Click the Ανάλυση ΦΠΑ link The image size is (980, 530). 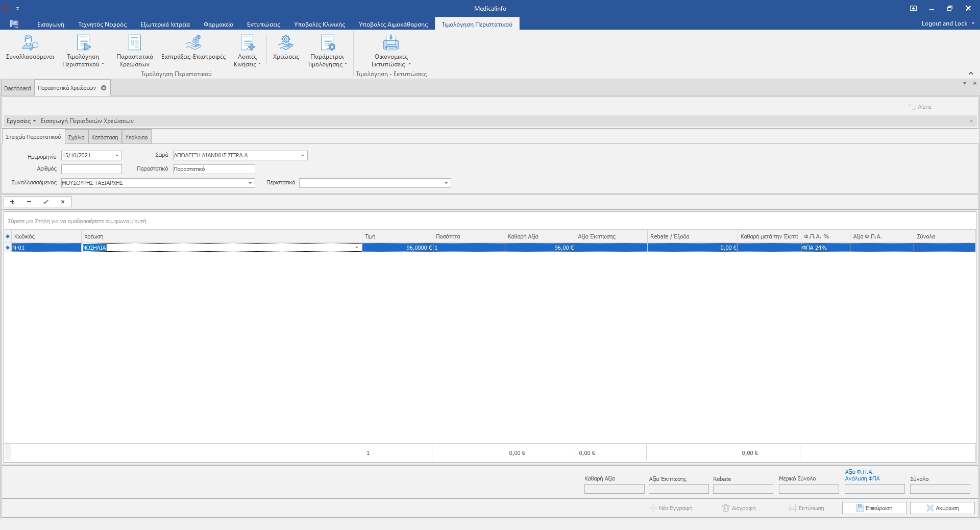tap(862, 478)
